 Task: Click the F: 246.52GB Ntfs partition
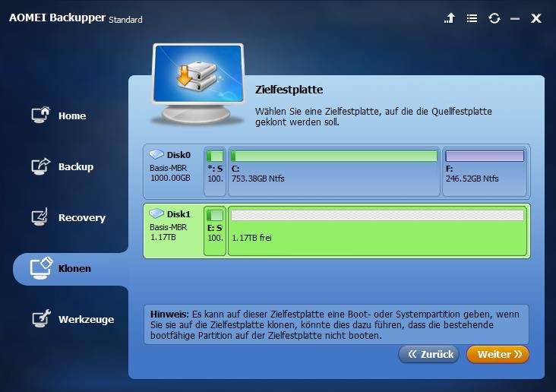pyautogui.click(x=485, y=172)
